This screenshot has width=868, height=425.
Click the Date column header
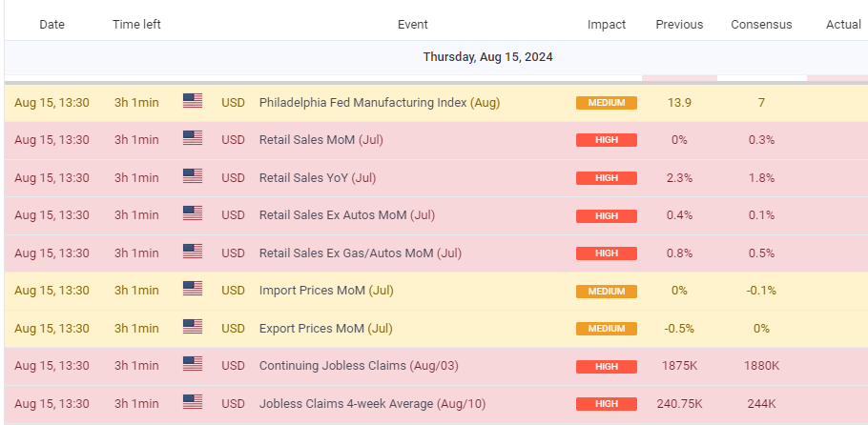click(52, 24)
